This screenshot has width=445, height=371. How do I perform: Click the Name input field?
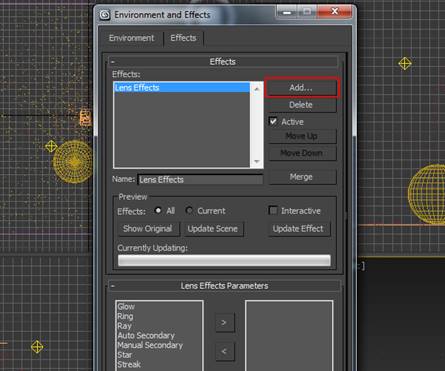pos(200,180)
